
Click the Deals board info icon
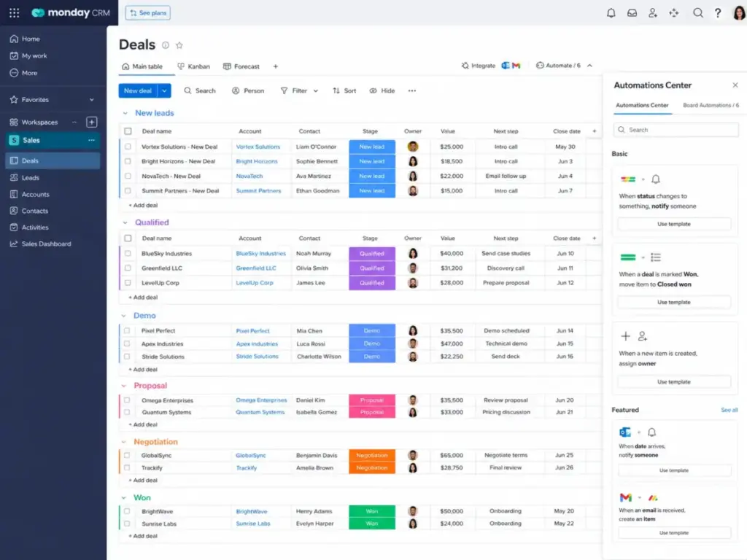coord(166,45)
